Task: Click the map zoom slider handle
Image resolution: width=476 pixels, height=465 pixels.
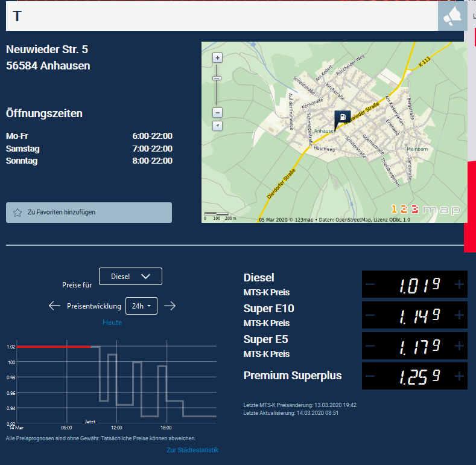Action: (218, 78)
